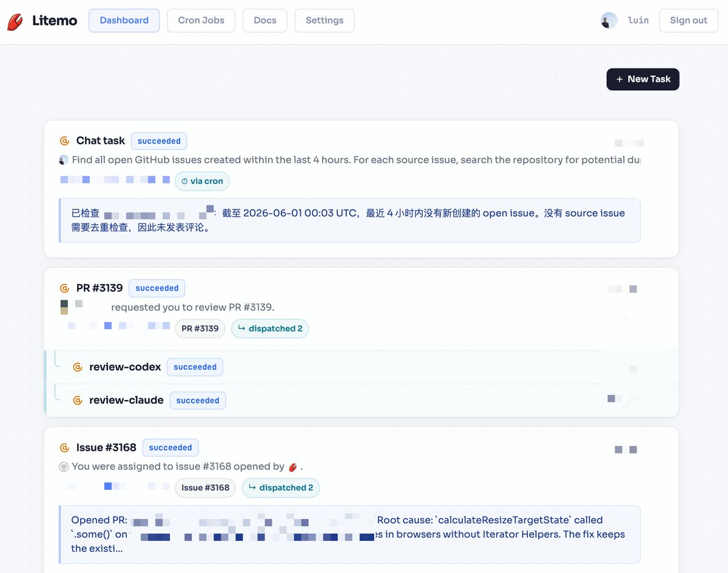Open the Chat task title
This screenshot has width=728, height=573.
coord(101,141)
